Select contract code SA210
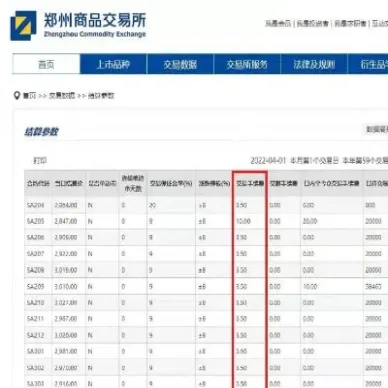The image size is (388, 388). click(x=35, y=303)
